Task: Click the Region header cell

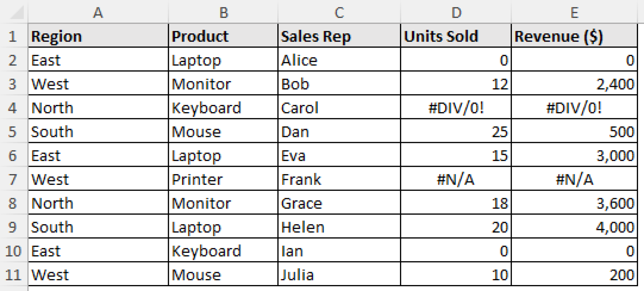Action: click(97, 36)
